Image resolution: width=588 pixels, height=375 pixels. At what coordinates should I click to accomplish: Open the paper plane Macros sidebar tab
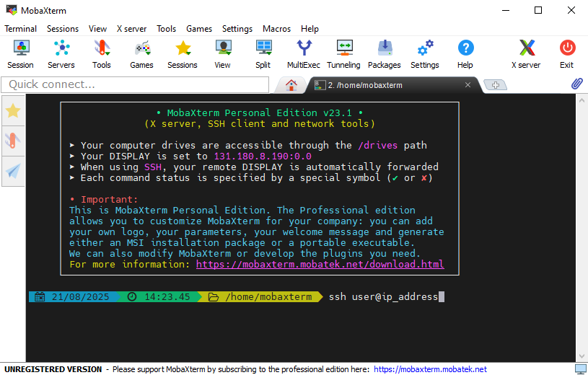coord(13,171)
